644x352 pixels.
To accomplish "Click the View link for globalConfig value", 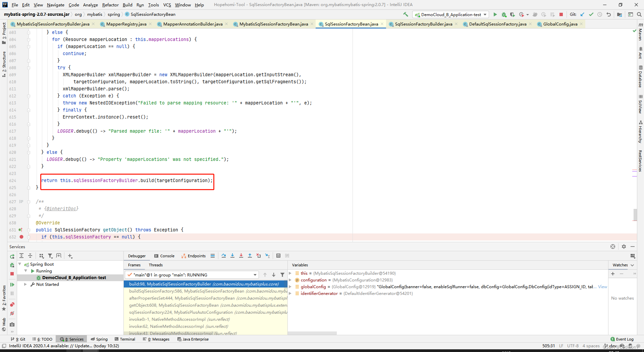I will pyautogui.click(x=603, y=287).
